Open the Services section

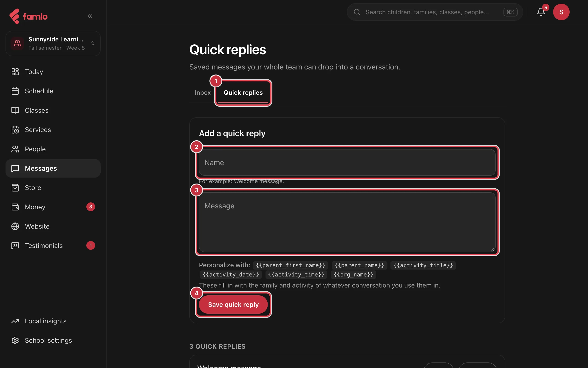[x=53, y=130]
